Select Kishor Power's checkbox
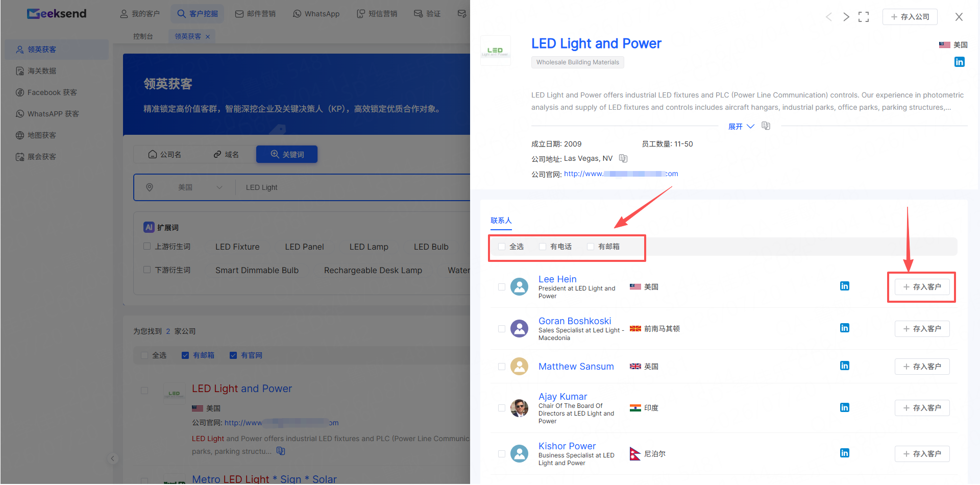 coord(502,454)
